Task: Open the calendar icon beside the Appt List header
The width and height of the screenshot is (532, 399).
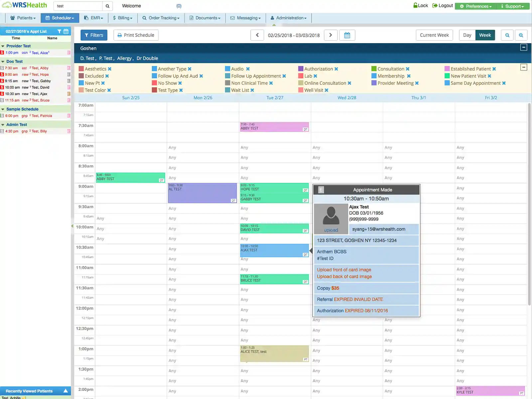Action: click(x=66, y=31)
